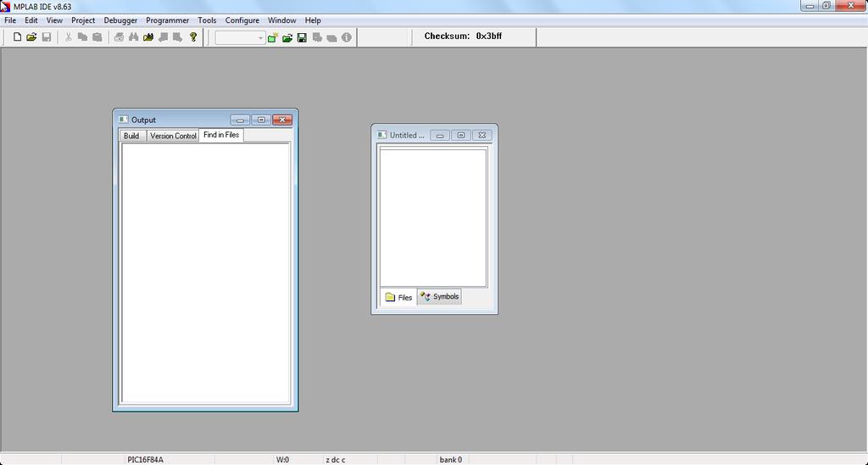Viewport: 868px width, 465px height.
Task: Open the Edit menu
Action: (31, 20)
